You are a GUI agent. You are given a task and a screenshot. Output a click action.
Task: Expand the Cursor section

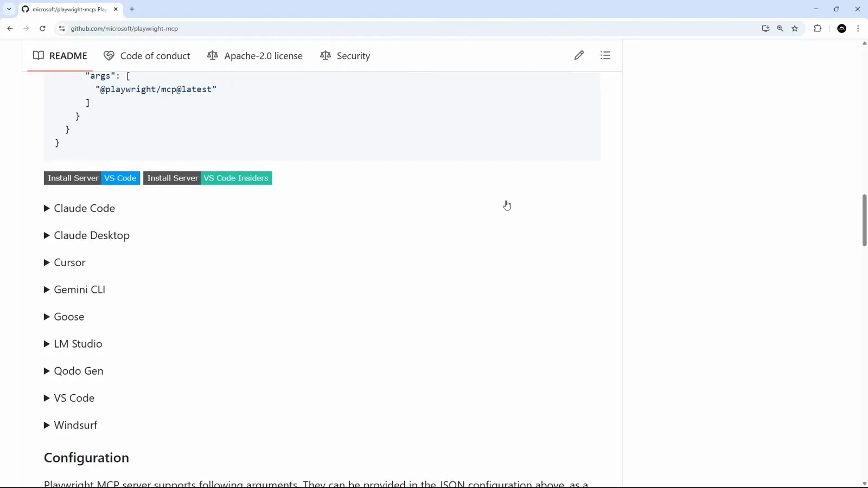(65, 262)
